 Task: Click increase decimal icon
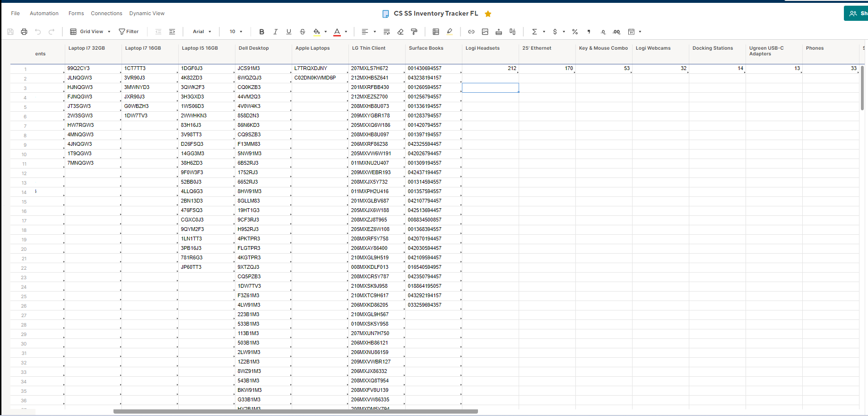click(616, 32)
